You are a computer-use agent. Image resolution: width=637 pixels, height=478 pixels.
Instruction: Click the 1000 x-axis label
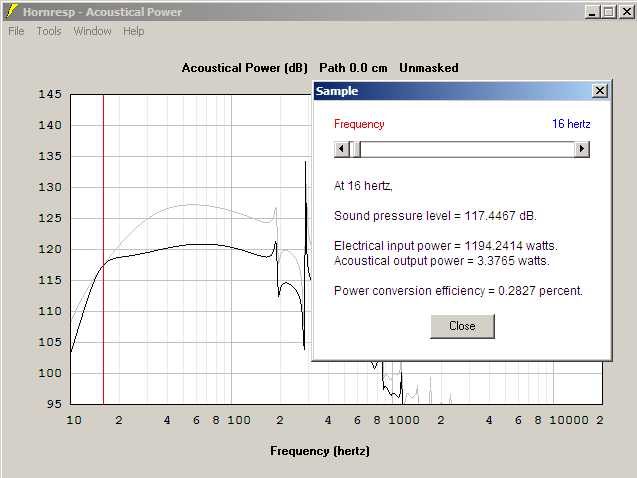[x=403, y=420]
